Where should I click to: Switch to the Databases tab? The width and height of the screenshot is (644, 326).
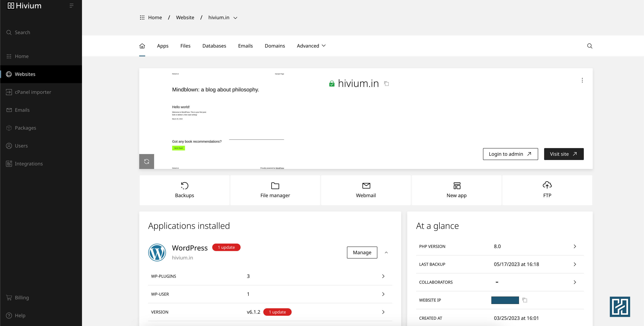(x=214, y=46)
